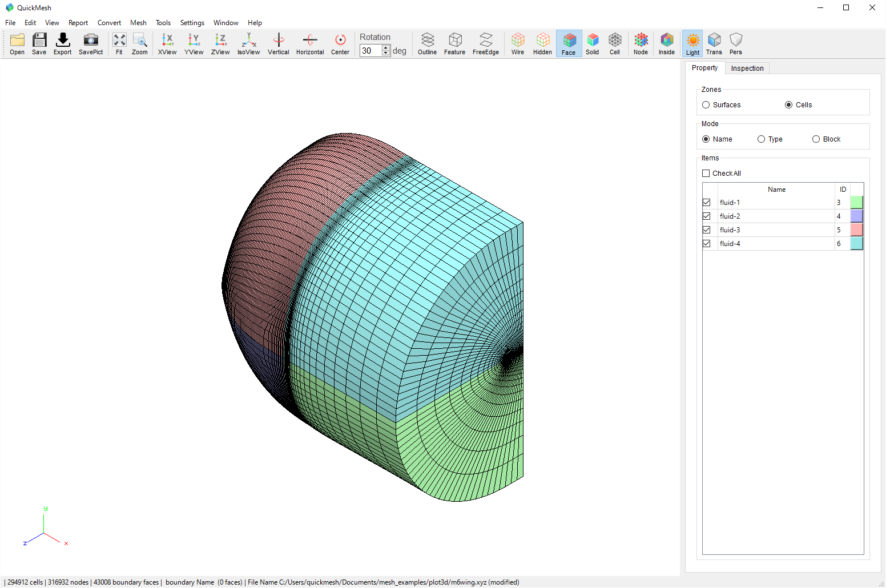The height and width of the screenshot is (588, 886).
Task: Open the File menu
Action: coord(10,23)
